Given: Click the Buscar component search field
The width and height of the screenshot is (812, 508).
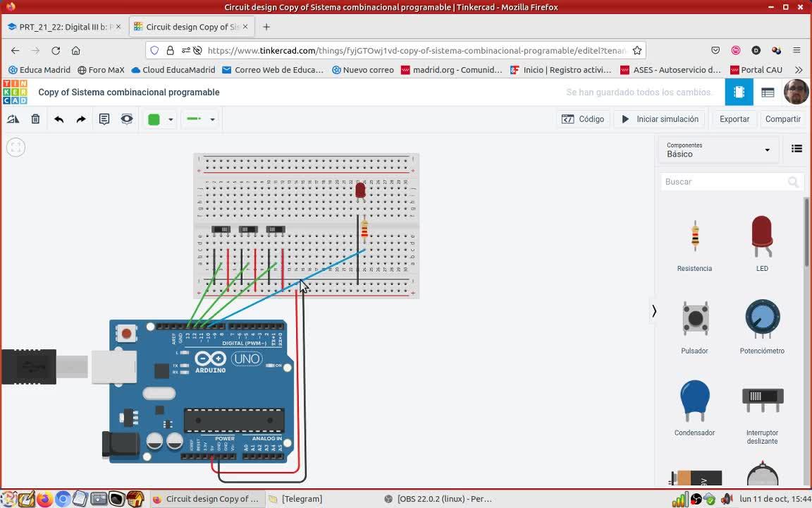Looking at the screenshot, I should pos(725,182).
